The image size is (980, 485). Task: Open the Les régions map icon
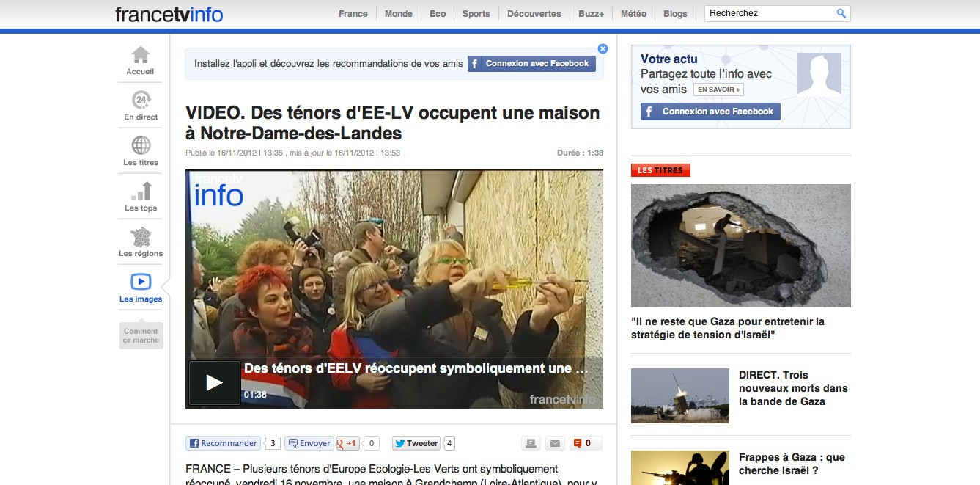point(141,236)
